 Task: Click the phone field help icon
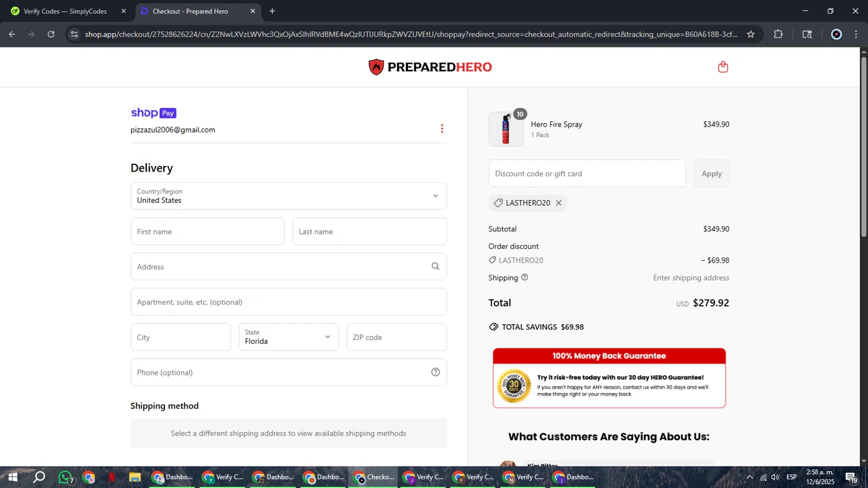click(x=436, y=372)
